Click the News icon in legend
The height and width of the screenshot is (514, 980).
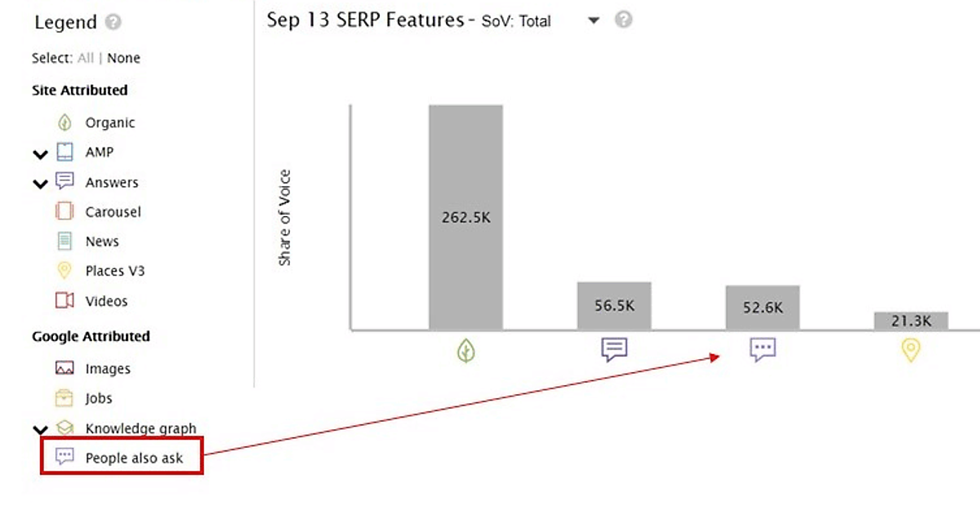point(65,241)
